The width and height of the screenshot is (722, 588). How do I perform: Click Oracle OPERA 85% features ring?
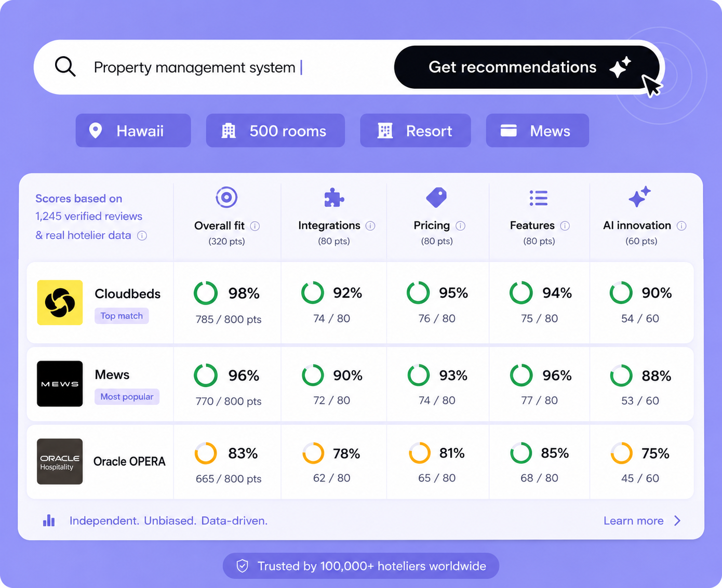pyautogui.click(x=521, y=453)
